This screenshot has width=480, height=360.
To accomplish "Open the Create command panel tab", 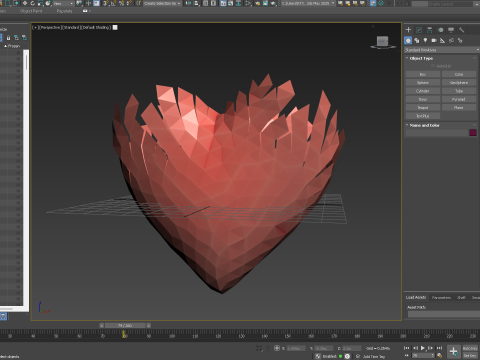I will coord(408,30).
